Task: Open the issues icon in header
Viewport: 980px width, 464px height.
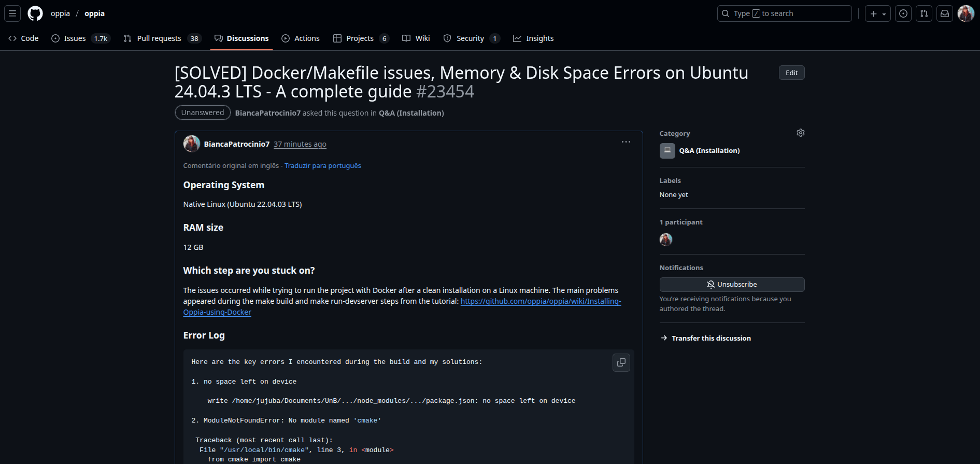Action: [903, 13]
